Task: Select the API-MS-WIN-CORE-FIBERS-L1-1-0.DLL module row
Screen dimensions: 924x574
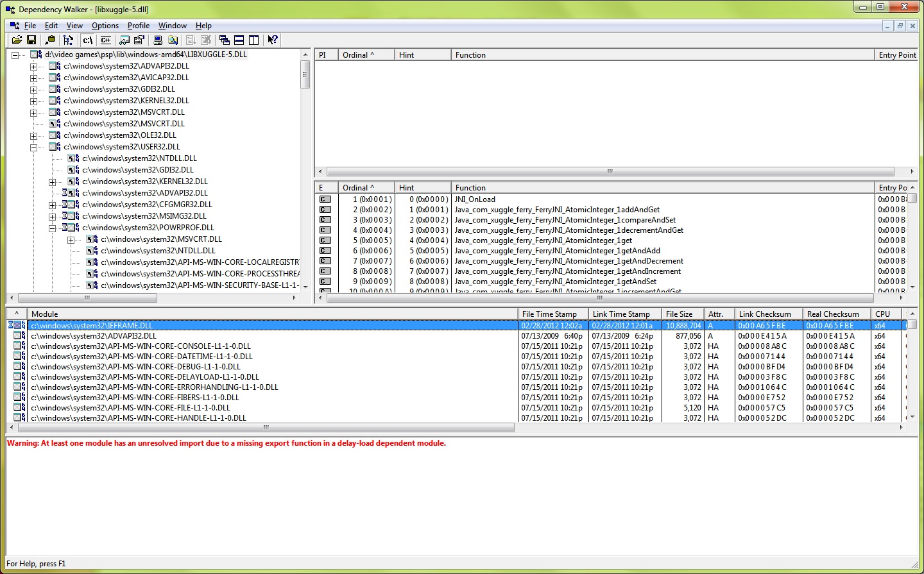Action: (x=135, y=398)
